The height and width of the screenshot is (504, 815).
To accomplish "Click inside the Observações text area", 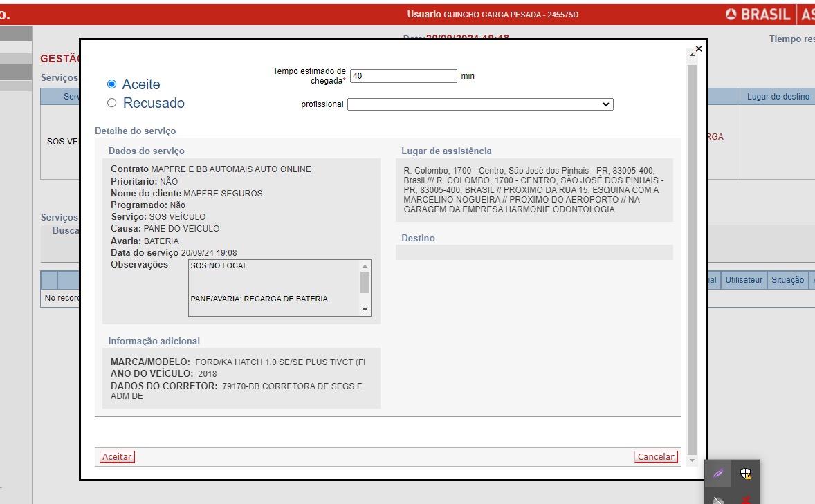I will click(x=273, y=287).
